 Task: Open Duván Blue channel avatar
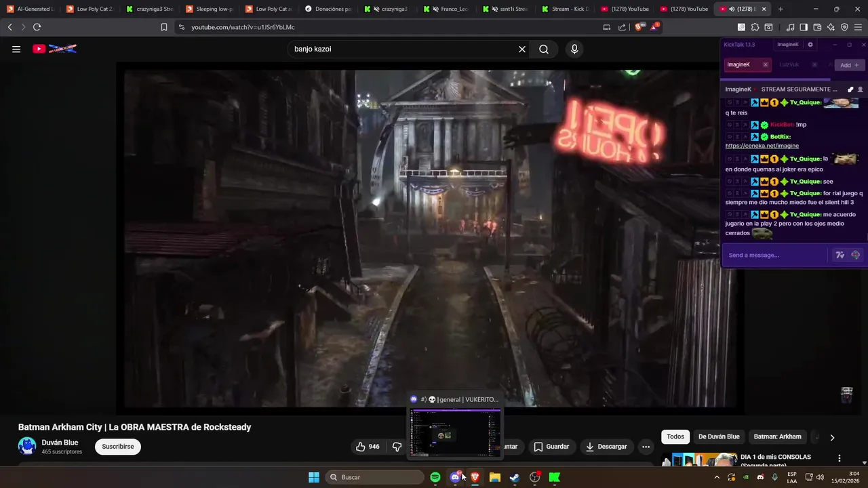(x=27, y=446)
